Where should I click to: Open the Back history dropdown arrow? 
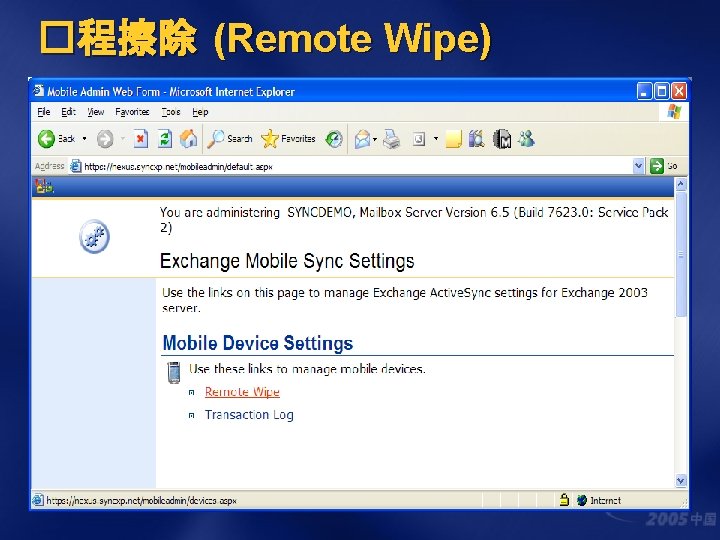84,138
